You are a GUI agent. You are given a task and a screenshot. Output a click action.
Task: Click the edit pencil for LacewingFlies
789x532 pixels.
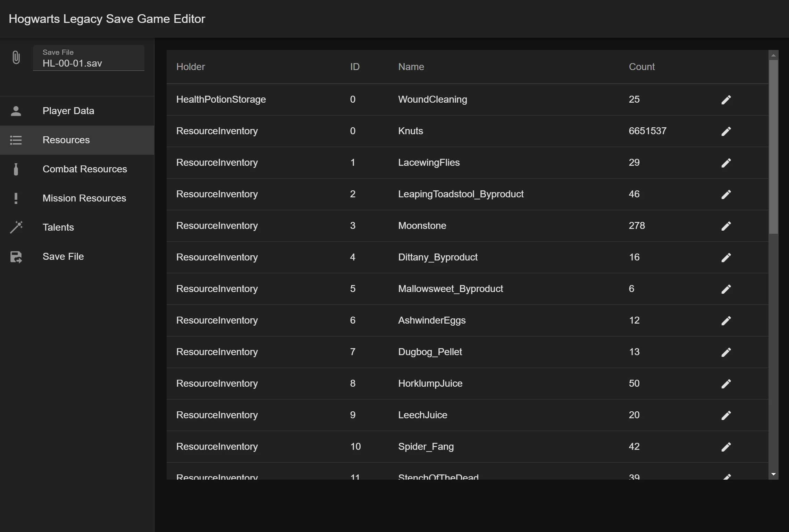[726, 163]
